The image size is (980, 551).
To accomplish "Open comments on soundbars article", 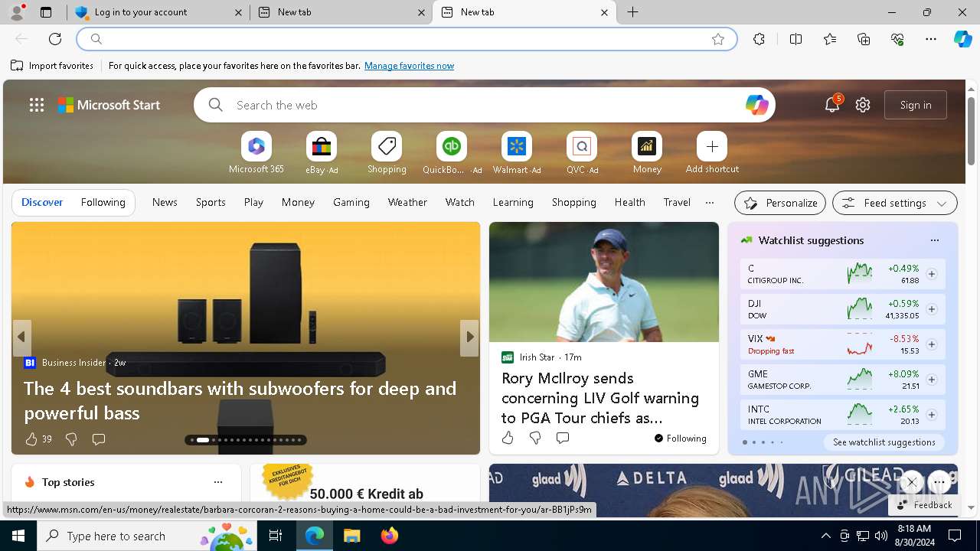I will coord(98,439).
